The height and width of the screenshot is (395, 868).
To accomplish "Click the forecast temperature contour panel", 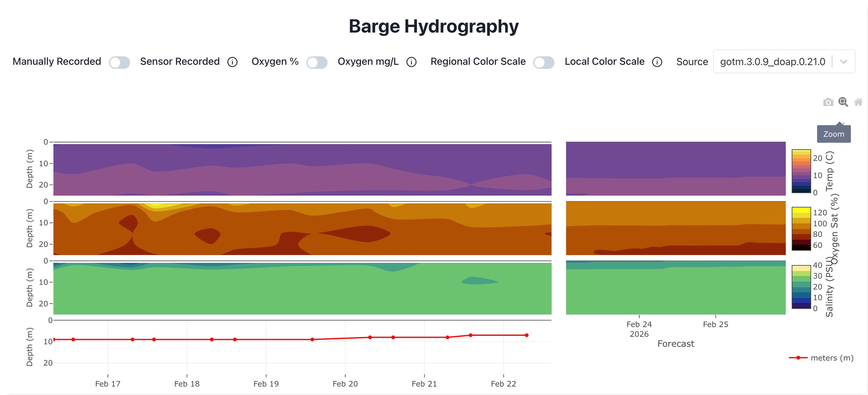I will [x=676, y=169].
